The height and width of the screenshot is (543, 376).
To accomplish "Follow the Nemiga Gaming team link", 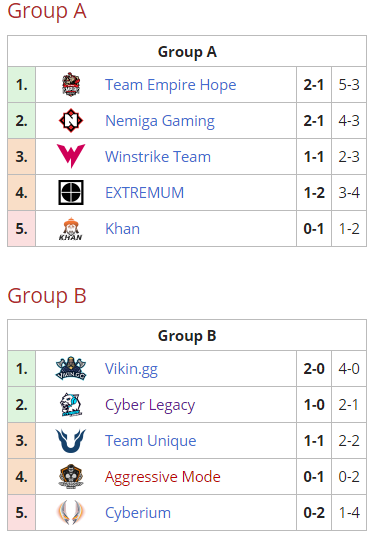I will pyautogui.click(x=160, y=121).
